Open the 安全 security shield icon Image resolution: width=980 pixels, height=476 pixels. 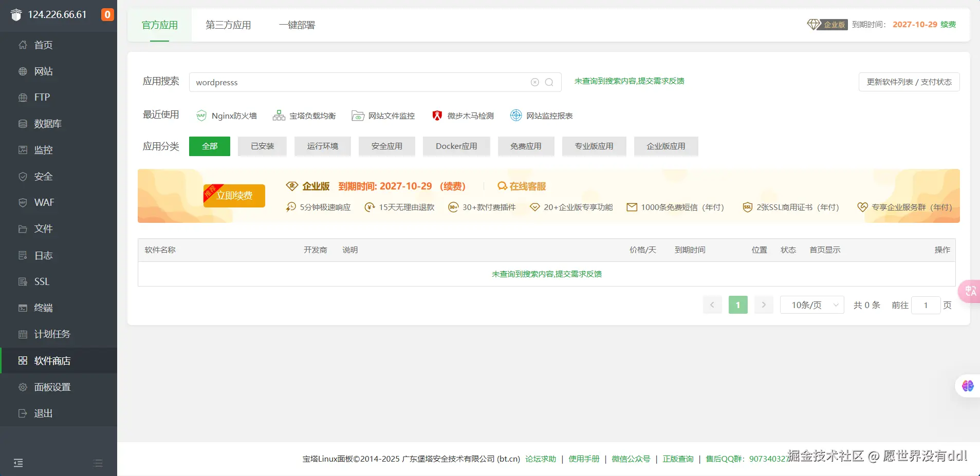(x=23, y=177)
